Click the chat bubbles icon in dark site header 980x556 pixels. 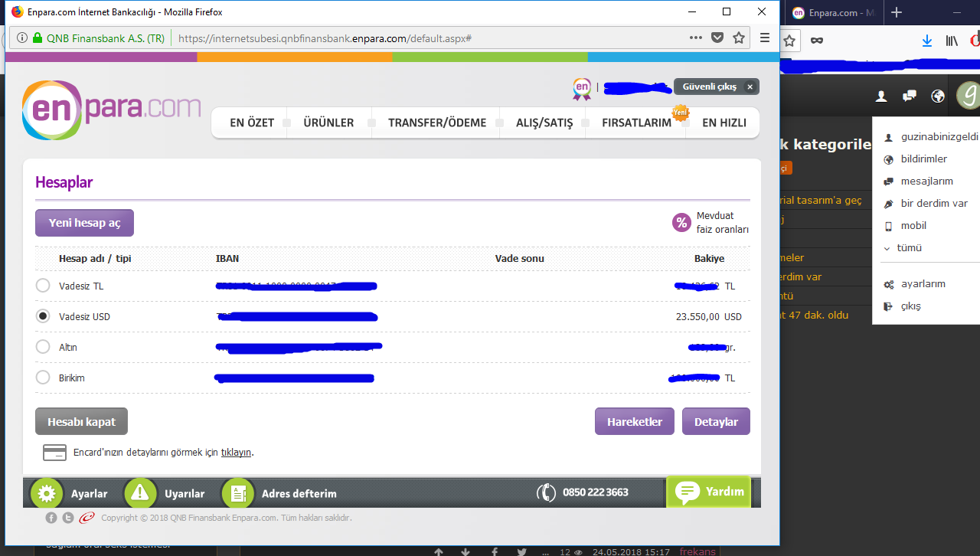pos(910,96)
